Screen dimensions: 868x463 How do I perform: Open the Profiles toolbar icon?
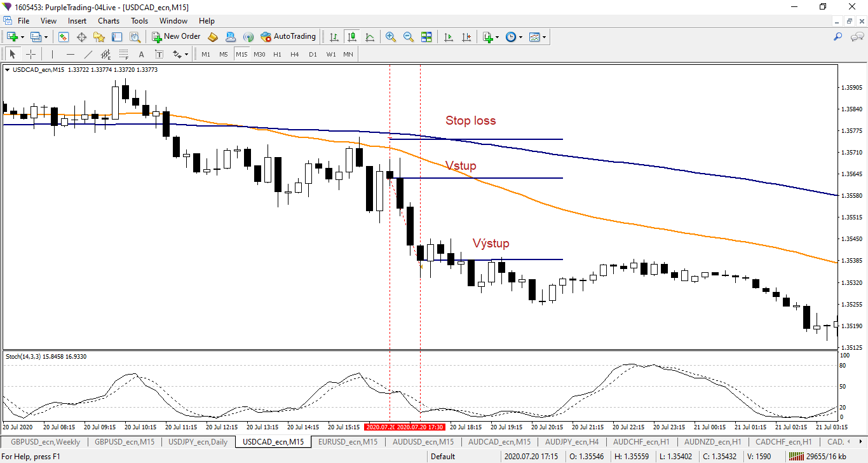(36, 37)
